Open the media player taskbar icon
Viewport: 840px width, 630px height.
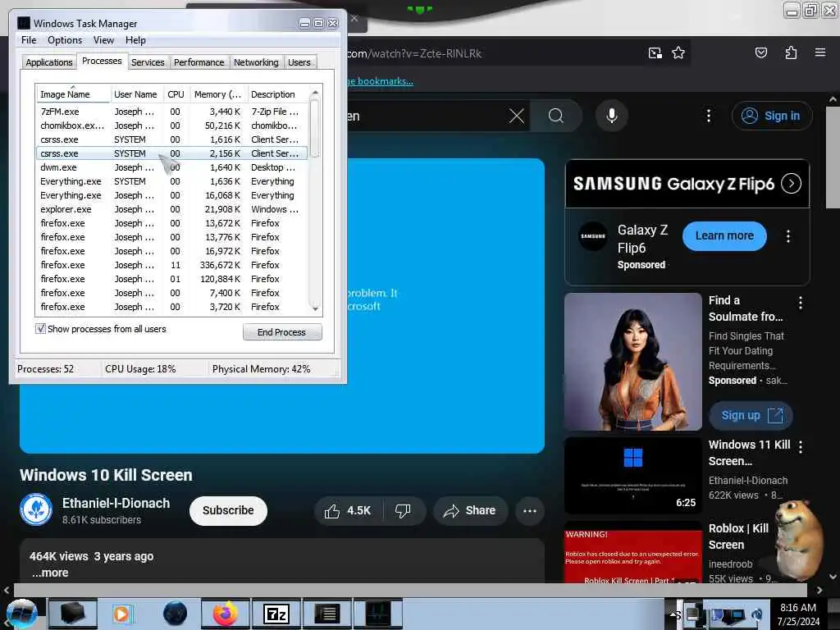122,614
